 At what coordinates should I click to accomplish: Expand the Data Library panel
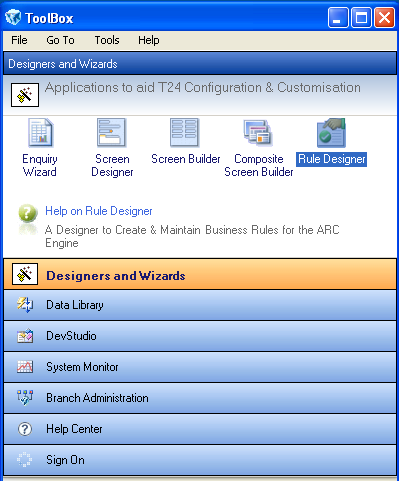click(200, 305)
